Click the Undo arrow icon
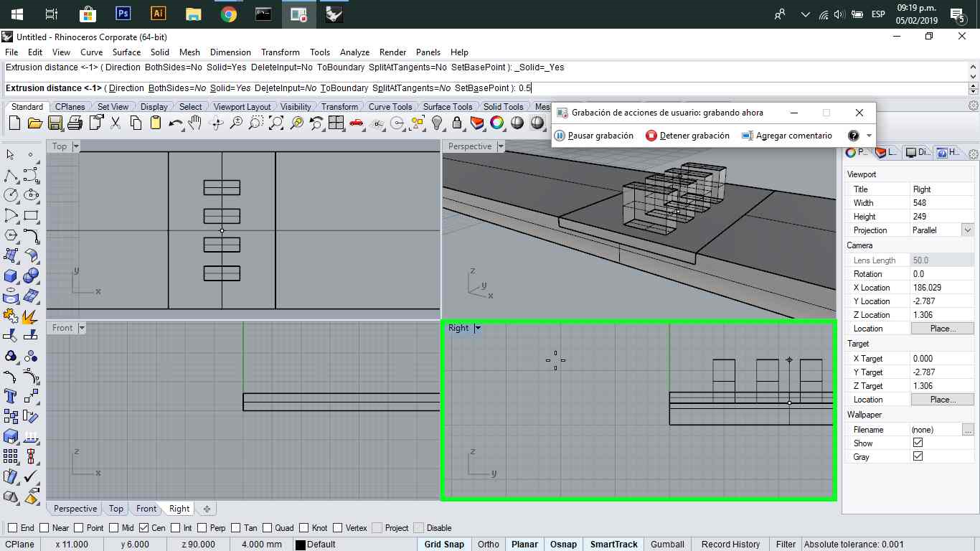This screenshot has height=551, width=980. click(175, 123)
